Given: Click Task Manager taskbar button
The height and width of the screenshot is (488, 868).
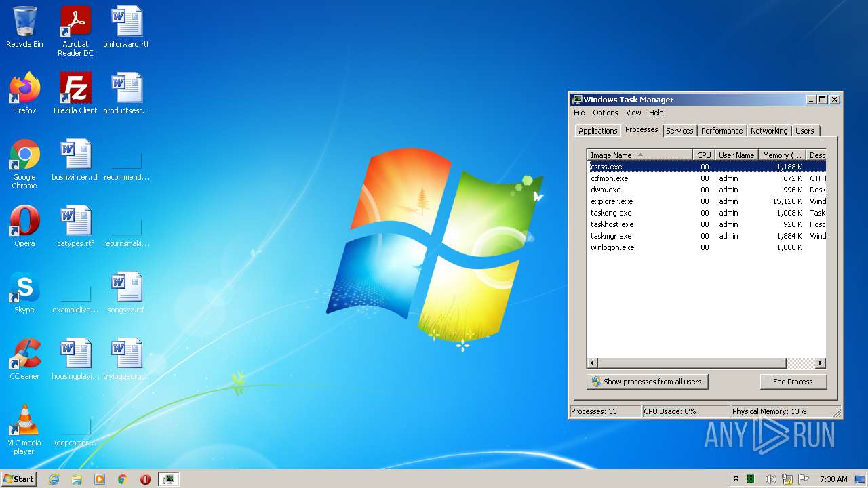Looking at the screenshot, I should 168,479.
